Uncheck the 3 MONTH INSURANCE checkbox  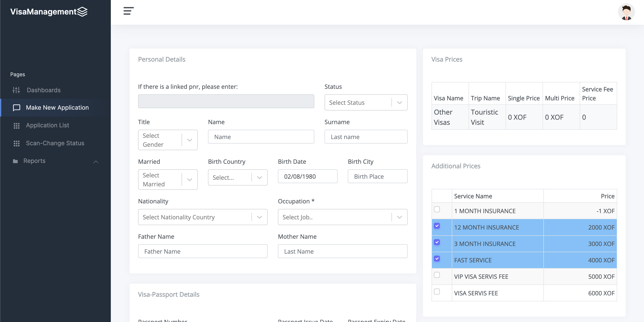[437, 242]
